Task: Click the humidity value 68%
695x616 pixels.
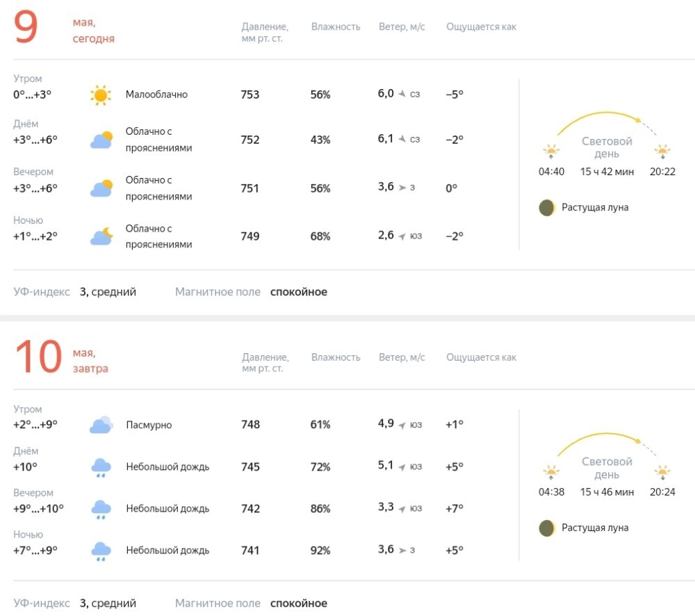Action: (320, 236)
